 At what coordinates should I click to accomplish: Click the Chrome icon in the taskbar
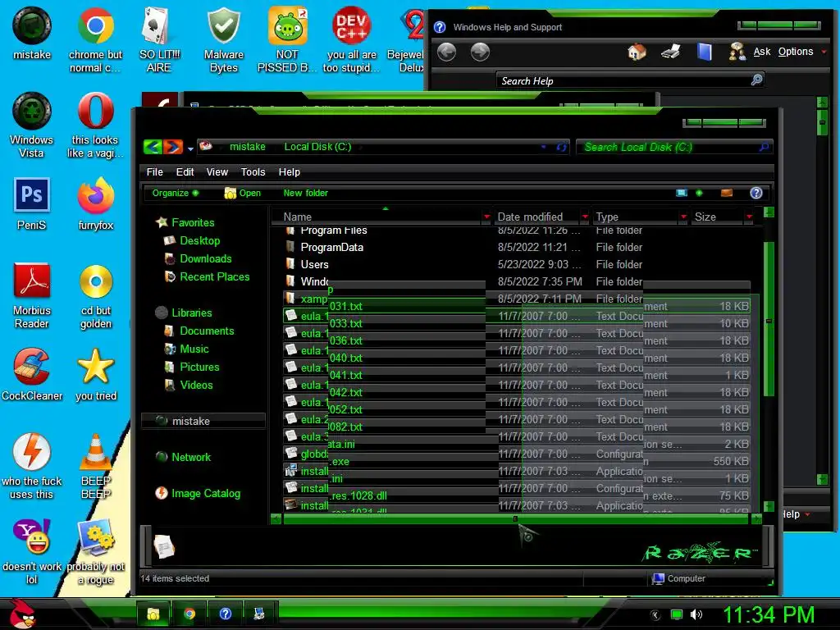[x=189, y=614]
